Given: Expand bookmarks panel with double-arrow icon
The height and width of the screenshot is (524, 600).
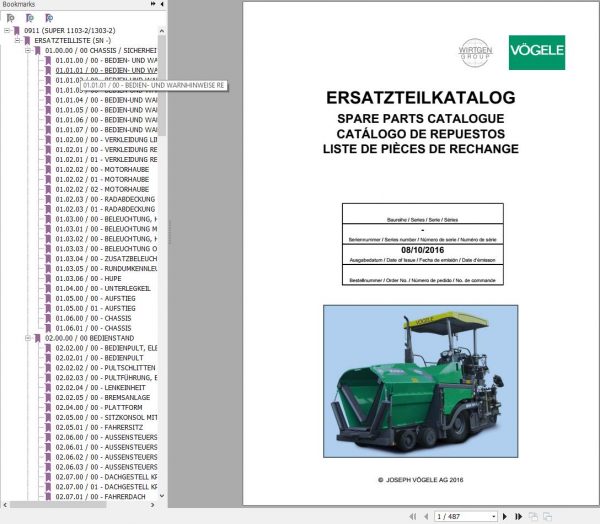Looking at the screenshot, I should pos(153,4).
